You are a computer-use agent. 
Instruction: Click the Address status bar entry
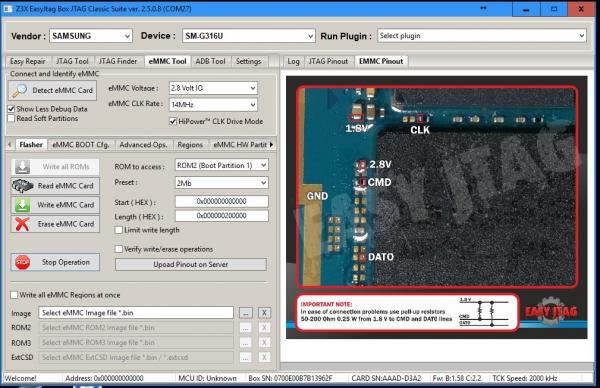coord(104,378)
